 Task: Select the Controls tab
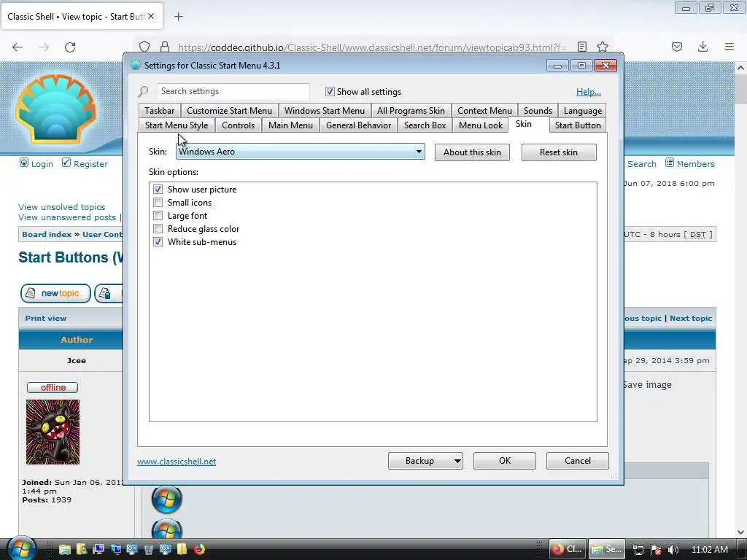239,125
